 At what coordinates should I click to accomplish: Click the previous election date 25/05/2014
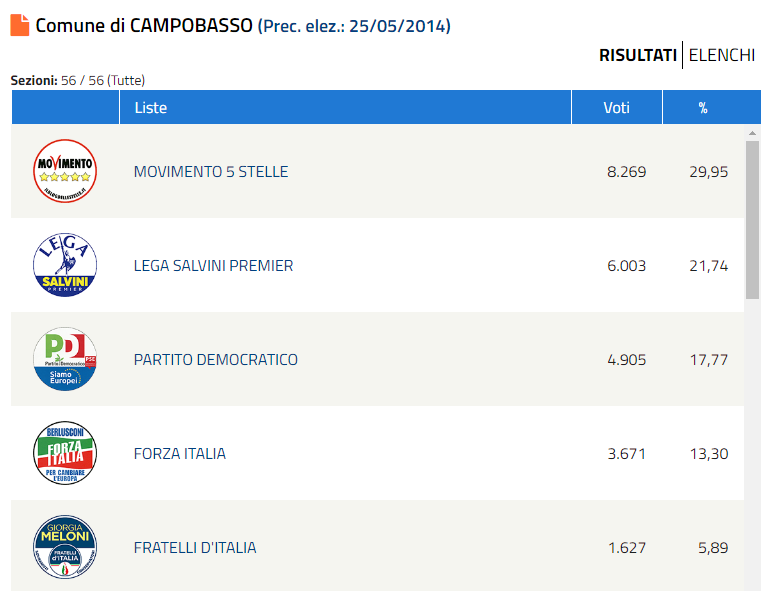399,26
